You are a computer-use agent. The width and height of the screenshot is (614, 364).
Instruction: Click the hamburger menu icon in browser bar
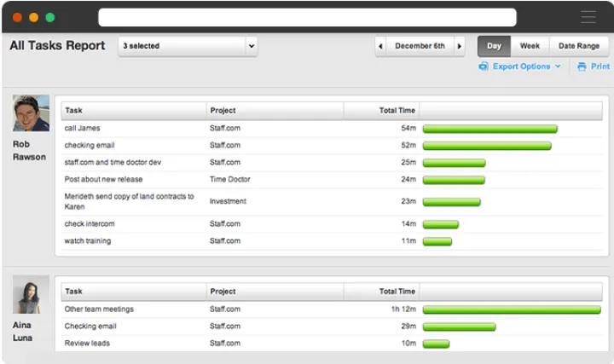point(588,17)
